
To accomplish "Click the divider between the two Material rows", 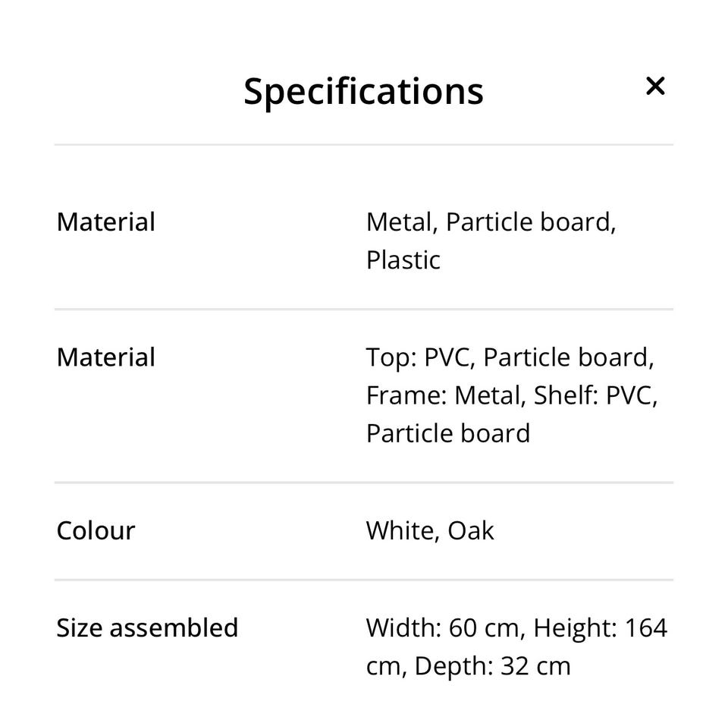I will [x=363, y=309].
